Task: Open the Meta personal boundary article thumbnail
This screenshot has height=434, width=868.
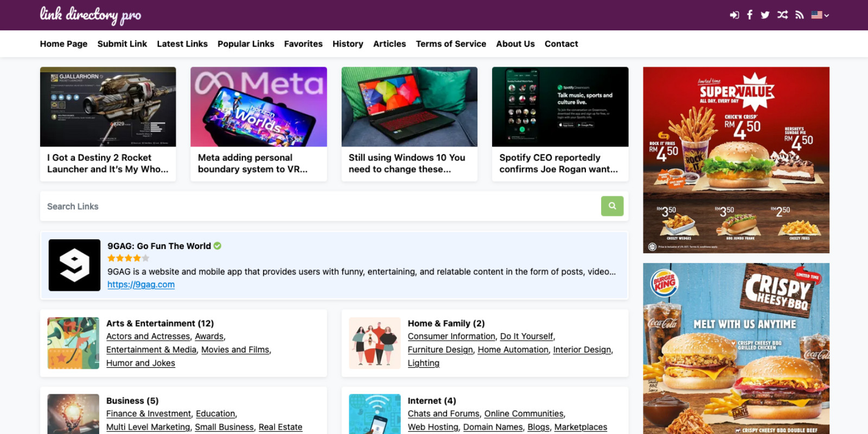Action: 259,107
